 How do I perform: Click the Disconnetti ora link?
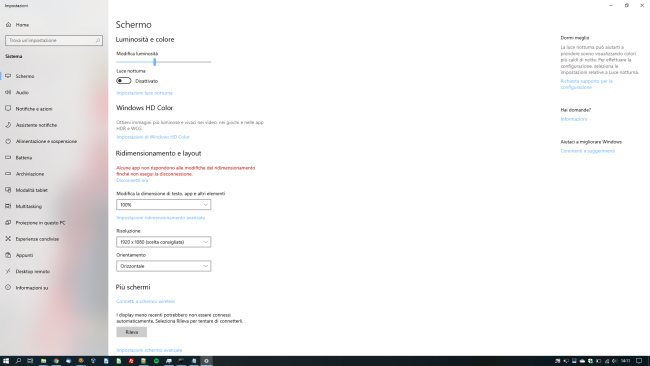click(132, 180)
